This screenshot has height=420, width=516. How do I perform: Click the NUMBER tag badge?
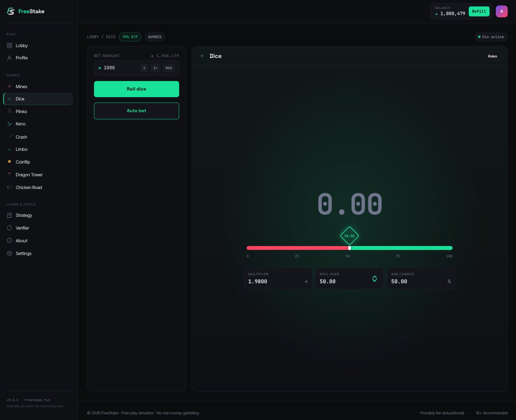[155, 37]
